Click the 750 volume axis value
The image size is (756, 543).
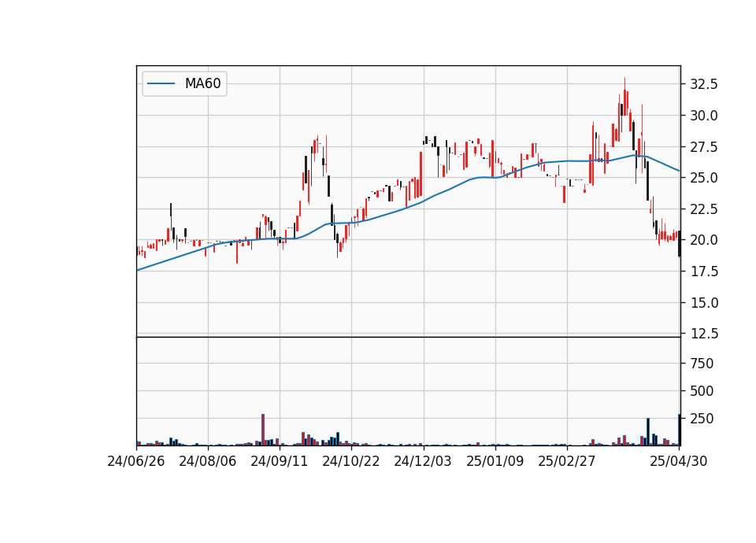pyautogui.click(x=702, y=364)
